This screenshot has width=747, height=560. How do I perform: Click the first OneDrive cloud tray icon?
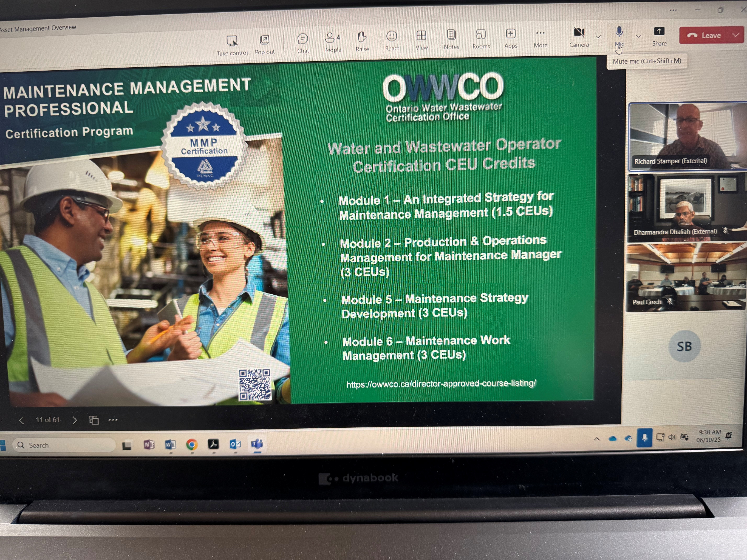point(613,438)
